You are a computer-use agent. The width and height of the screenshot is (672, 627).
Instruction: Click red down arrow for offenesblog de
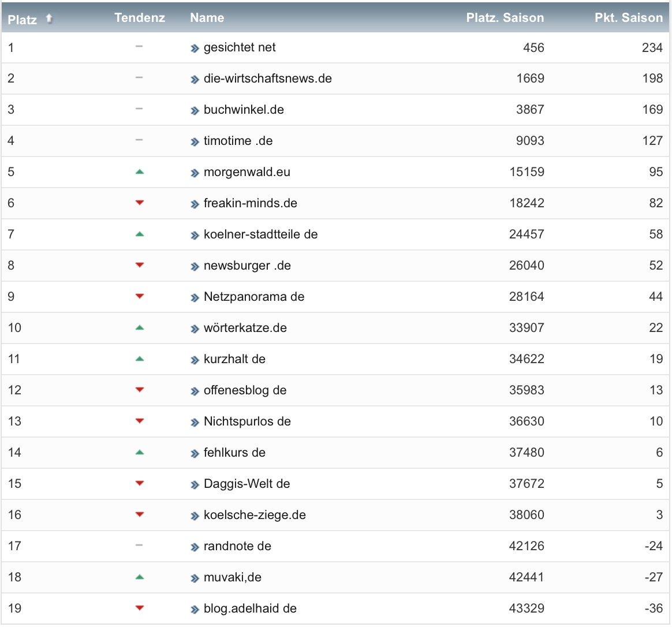click(x=139, y=390)
